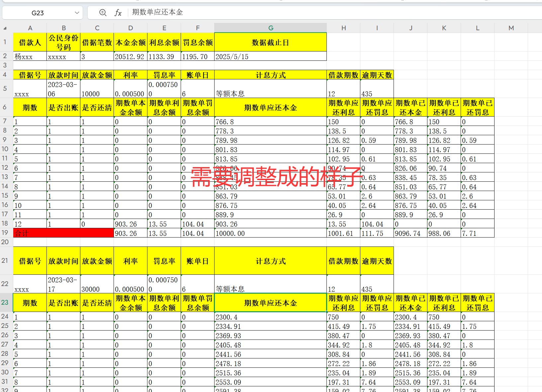The image size is (542, 392).
Task: Click the fx insert function icon
Action: click(x=118, y=13)
